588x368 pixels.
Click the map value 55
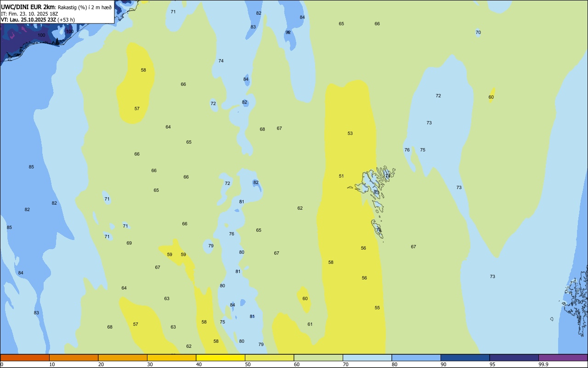(x=377, y=308)
